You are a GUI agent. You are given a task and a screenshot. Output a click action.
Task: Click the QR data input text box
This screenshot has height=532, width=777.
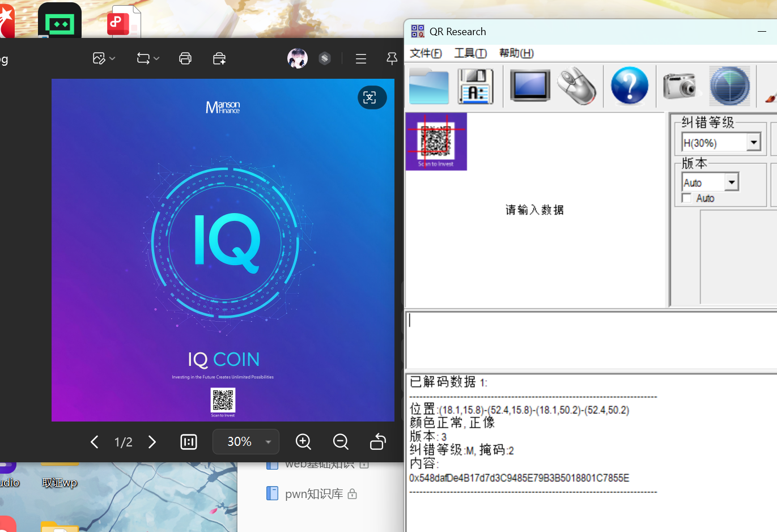click(592, 340)
